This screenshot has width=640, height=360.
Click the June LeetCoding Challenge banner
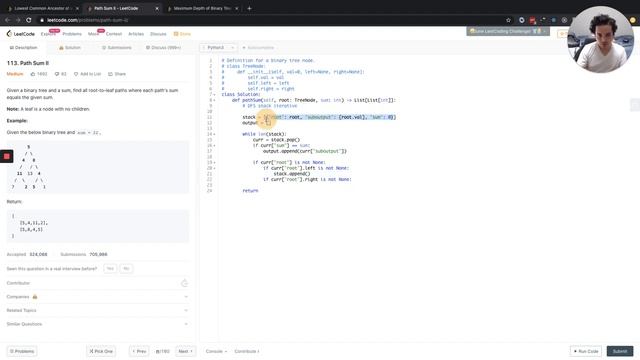(x=508, y=31)
